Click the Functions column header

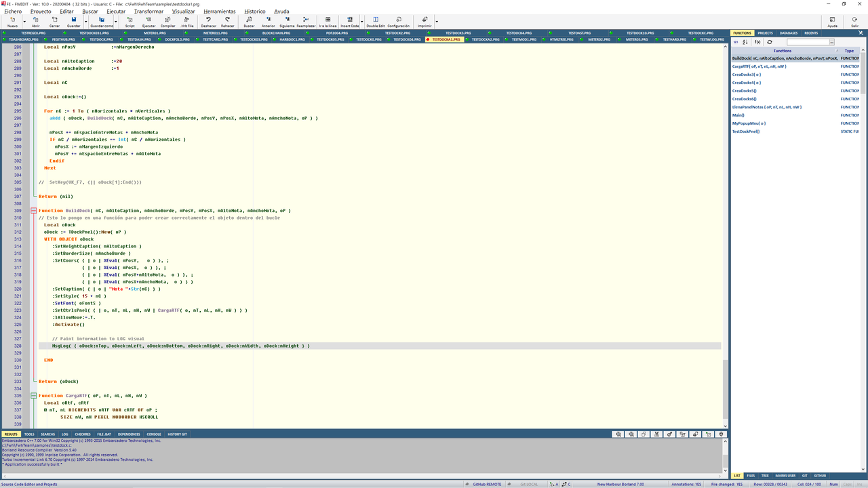point(782,51)
